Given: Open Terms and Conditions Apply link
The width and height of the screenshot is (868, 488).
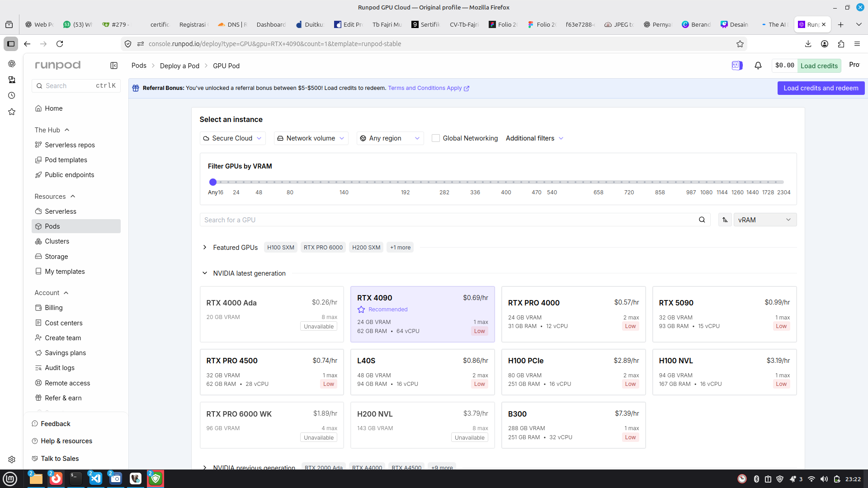Looking at the screenshot, I should (429, 88).
